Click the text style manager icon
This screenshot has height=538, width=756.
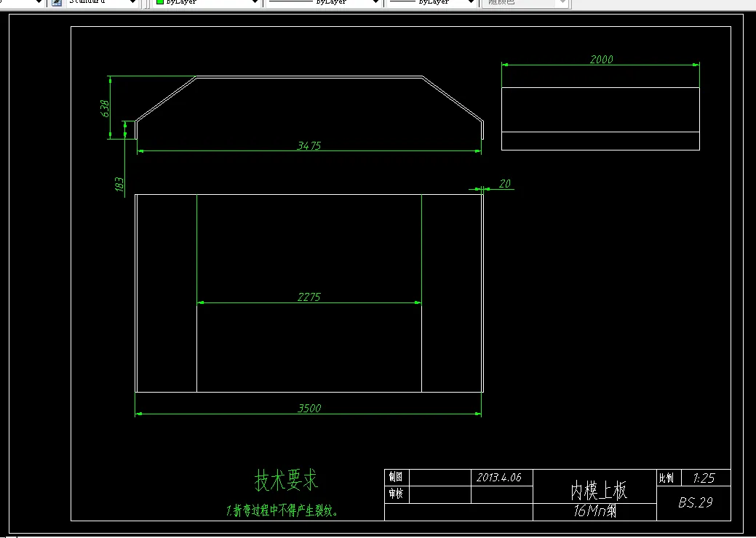click(57, 2)
